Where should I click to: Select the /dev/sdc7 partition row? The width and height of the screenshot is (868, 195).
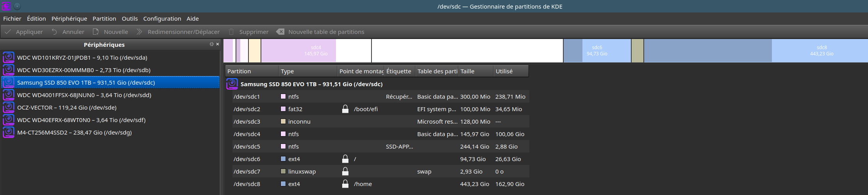(x=381, y=171)
